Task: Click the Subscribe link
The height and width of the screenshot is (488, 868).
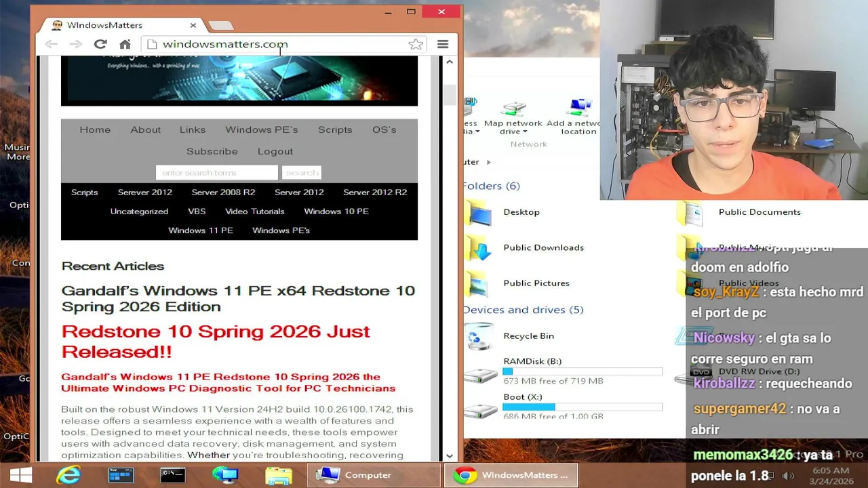Action: (x=212, y=151)
